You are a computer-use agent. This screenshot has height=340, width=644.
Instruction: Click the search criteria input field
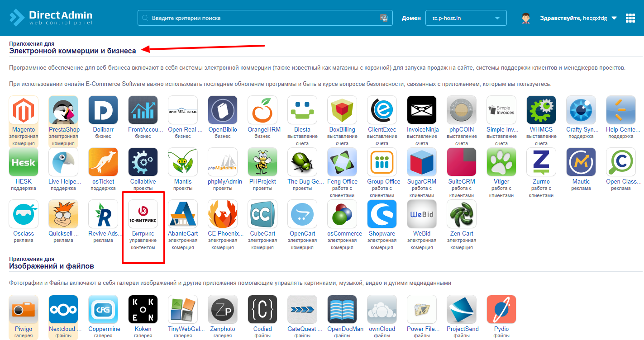tap(265, 18)
